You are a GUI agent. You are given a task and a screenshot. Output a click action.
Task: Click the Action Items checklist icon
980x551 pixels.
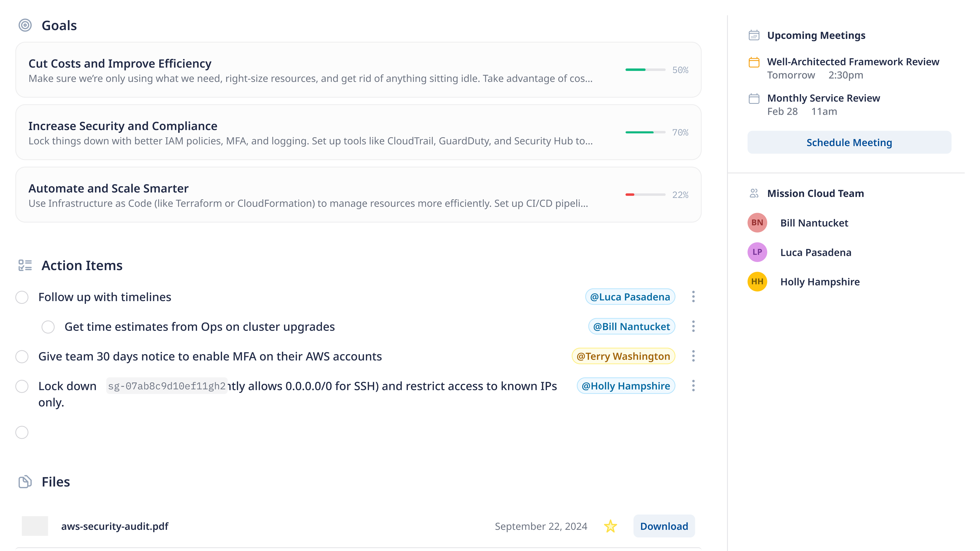tap(25, 265)
